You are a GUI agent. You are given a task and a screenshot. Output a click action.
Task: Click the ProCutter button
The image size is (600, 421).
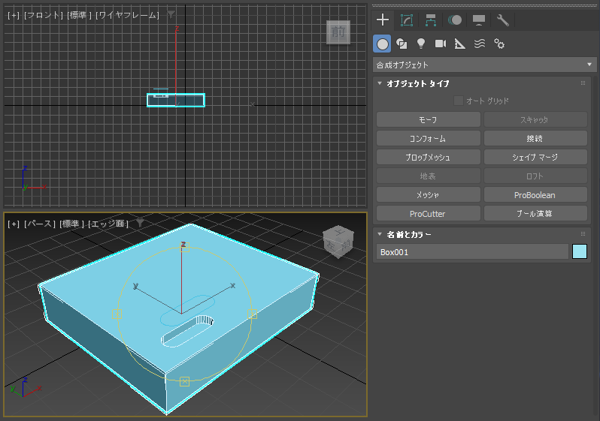coord(428,214)
